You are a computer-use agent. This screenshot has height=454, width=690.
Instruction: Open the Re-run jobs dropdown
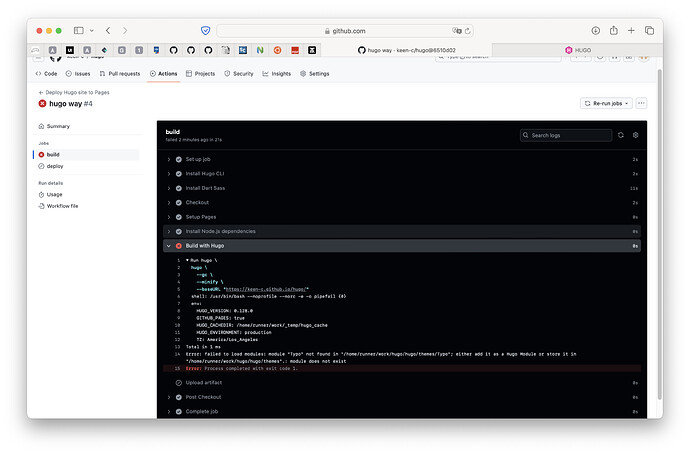[x=606, y=103]
